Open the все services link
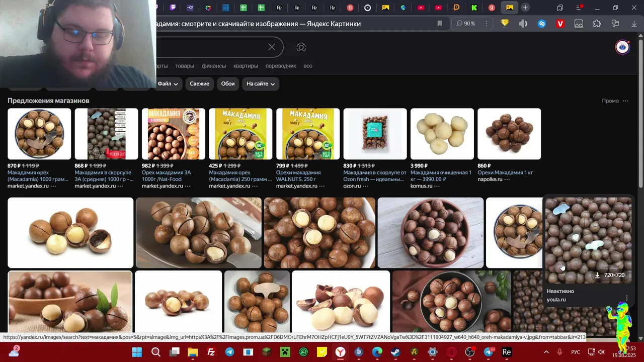 click(x=308, y=66)
